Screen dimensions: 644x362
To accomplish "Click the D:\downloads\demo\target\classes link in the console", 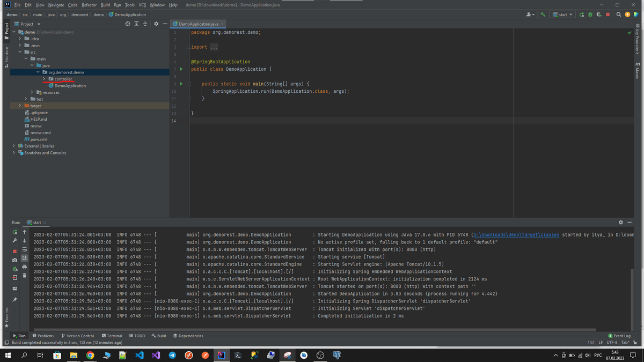I will tap(516, 235).
